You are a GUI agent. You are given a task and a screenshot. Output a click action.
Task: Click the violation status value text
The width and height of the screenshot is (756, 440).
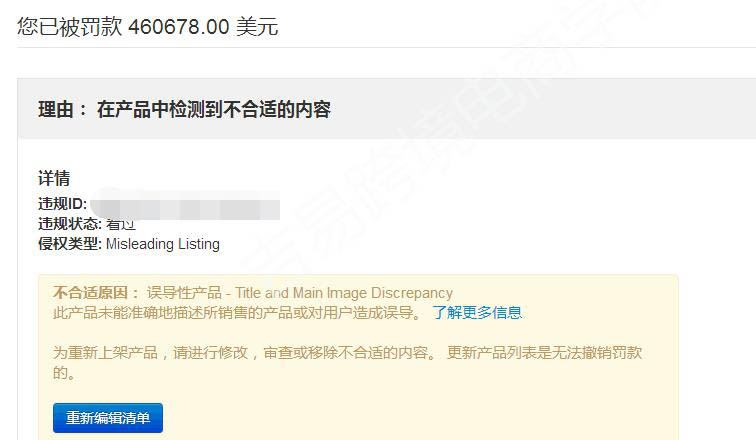pos(121,224)
